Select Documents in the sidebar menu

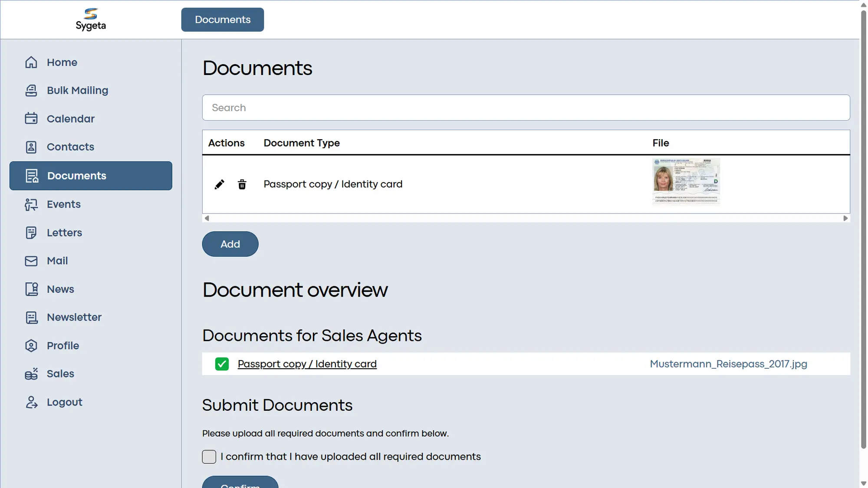tap(76, 176)
